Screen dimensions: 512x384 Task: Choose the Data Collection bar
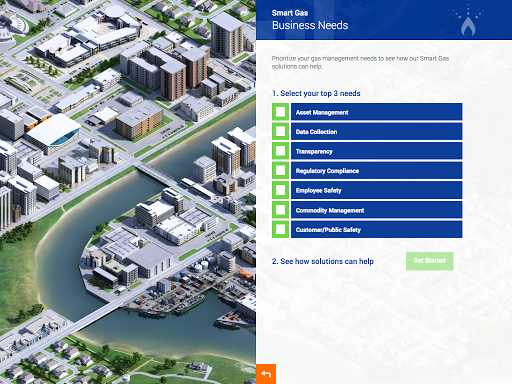point(377,131)
